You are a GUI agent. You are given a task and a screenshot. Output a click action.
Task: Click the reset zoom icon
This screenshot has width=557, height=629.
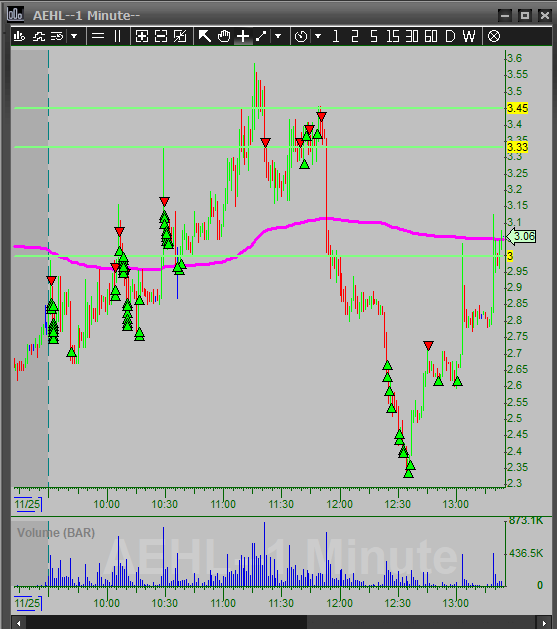point(180,37)
